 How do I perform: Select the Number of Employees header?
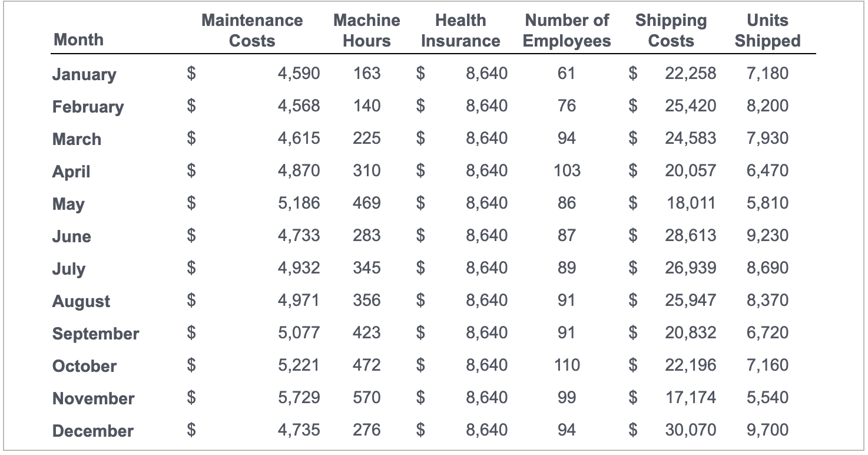pos(566,31)
